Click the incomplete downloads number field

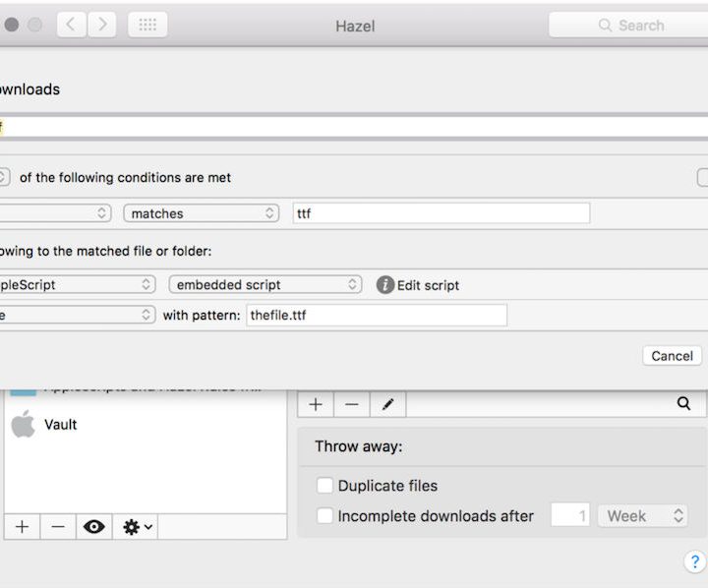(570, 515)
